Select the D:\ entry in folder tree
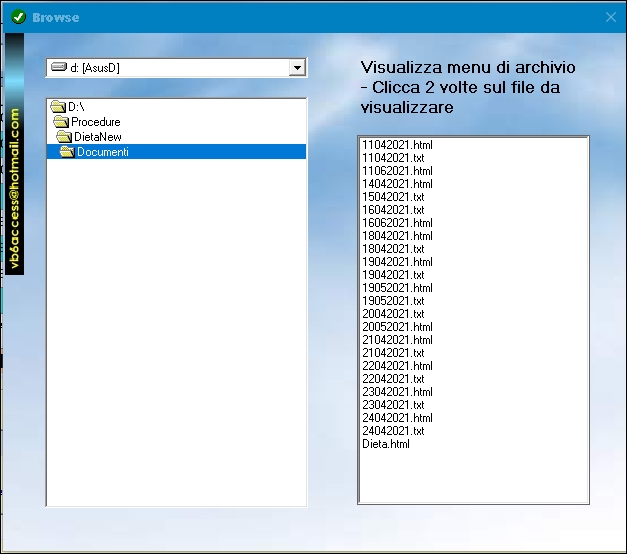Viewport: 627px width, 554px height. (x=76, y=107)
